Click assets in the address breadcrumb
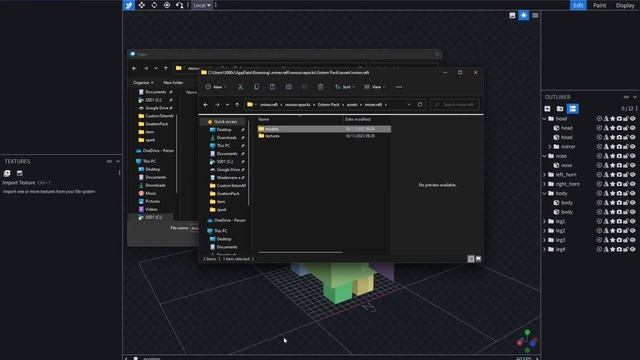The width and height of the screenshot is (640, 360). (352, 105)
